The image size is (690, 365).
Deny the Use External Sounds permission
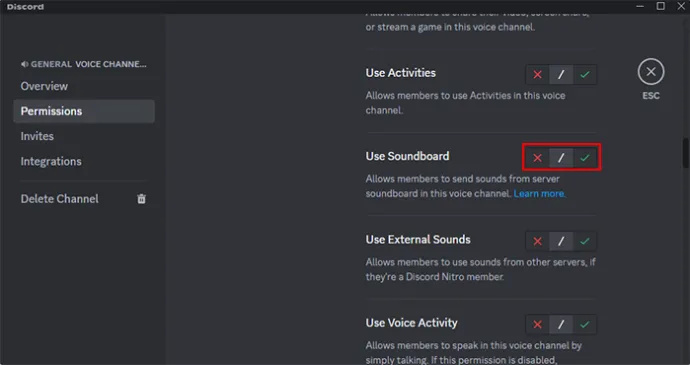(537, 241)
